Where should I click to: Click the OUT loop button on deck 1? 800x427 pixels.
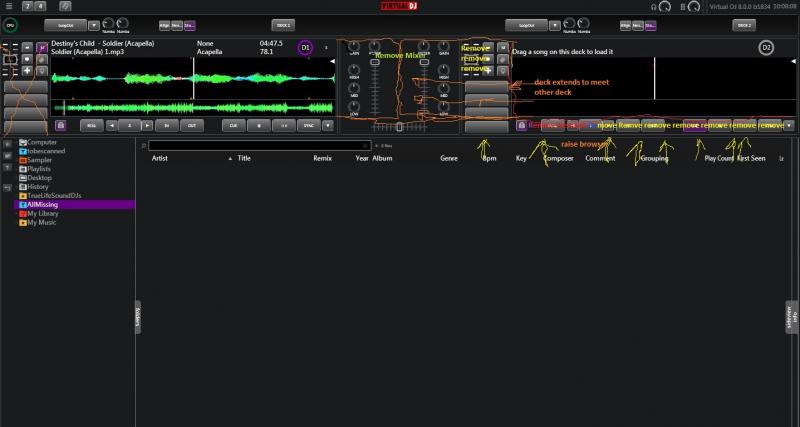pyautogui.click(x=192, y=125)
